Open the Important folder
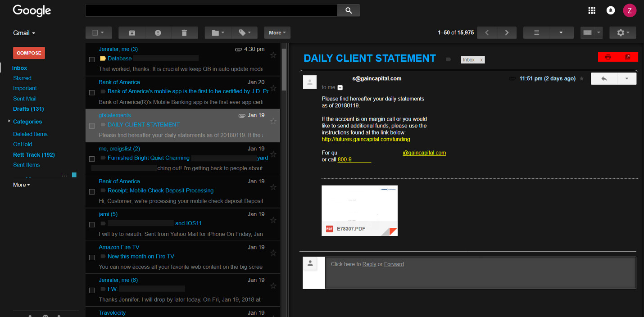This screenshot has width=644, height=317. pyautogui.click(x=25, y=88)
